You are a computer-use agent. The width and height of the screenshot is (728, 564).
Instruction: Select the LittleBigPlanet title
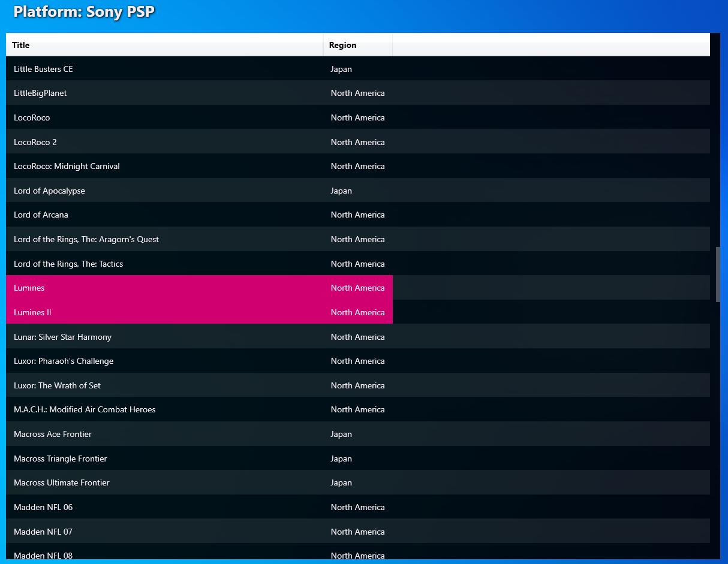click(40, 93)
